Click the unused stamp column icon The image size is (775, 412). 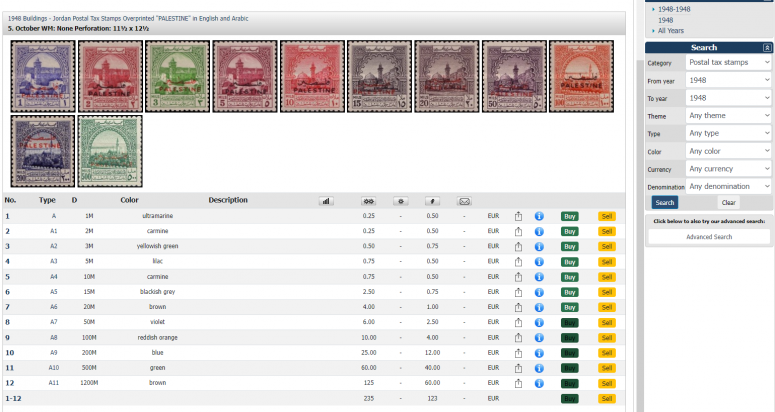[400, 201]
